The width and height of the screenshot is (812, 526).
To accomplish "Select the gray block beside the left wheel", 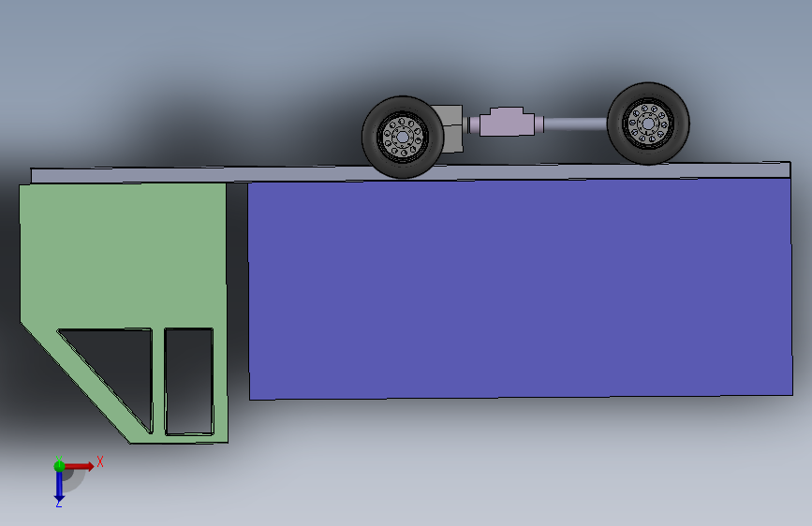I will (451, 129).
